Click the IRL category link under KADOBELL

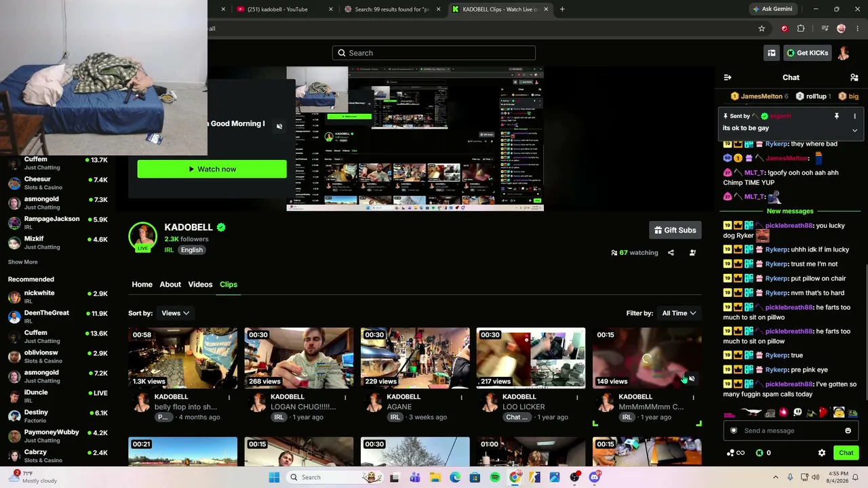[x=169, y=250]
